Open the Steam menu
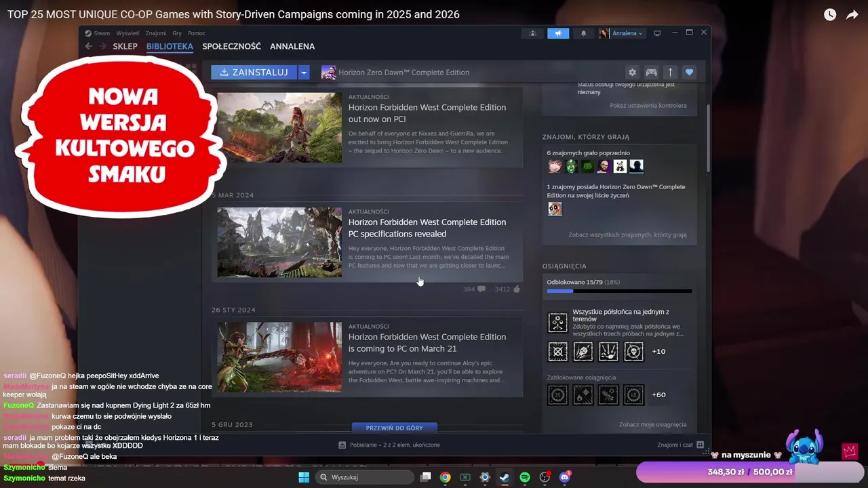The width and height of the screenshot is (868, 488). (x=102, y=33)
